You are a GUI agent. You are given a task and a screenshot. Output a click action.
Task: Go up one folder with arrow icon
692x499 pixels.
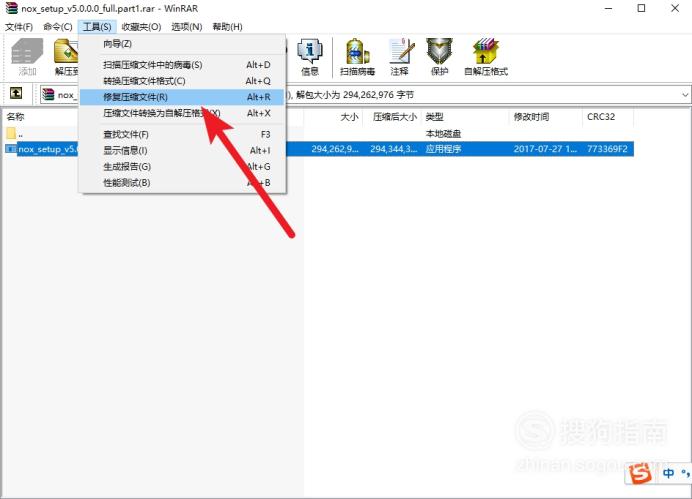pos(16,93)
